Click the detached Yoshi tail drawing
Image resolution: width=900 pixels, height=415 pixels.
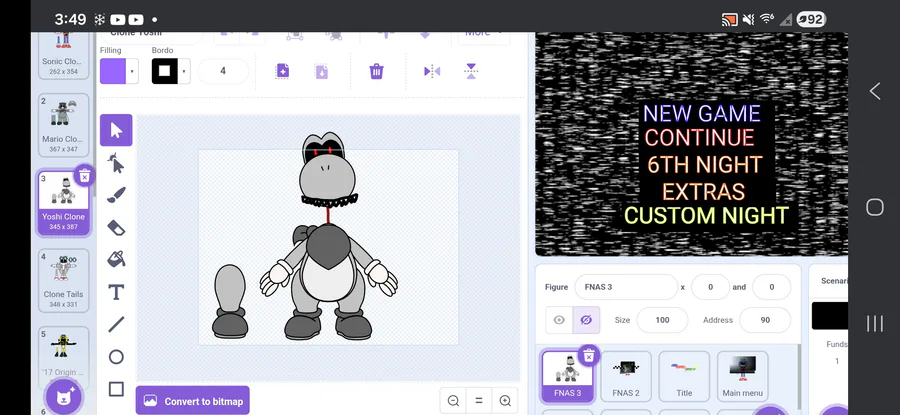[230, 301]
